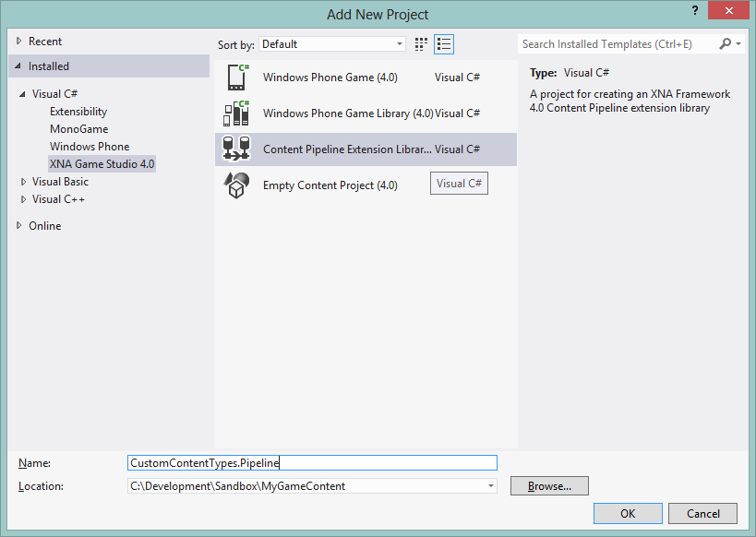Select Windows Phone Game Library (4.0) name
Viewport: 756px width, 537px height.
[348, 113]
